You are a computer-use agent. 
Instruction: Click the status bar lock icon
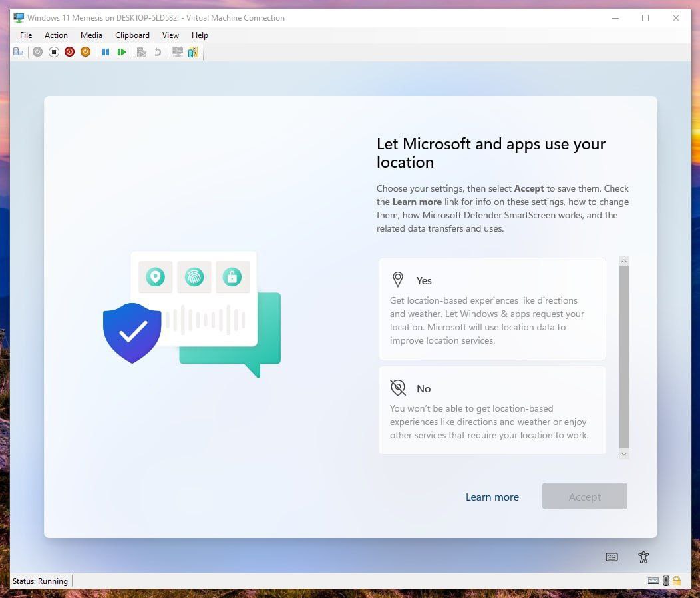[677, 581]
